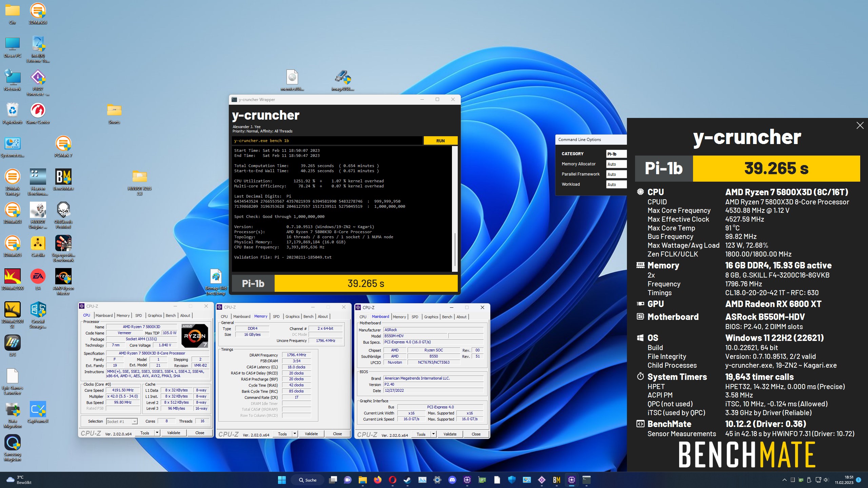Open the 3DMark06 desktop shortcut
This screenshot has height=488, width=868.
[x=38, y=14]
